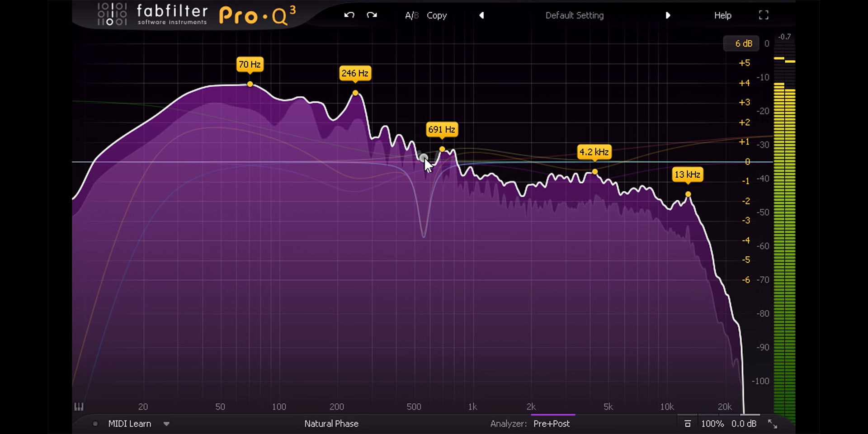Toggle the A/B comparison state

pyautogui.click(x=411, y=15)
